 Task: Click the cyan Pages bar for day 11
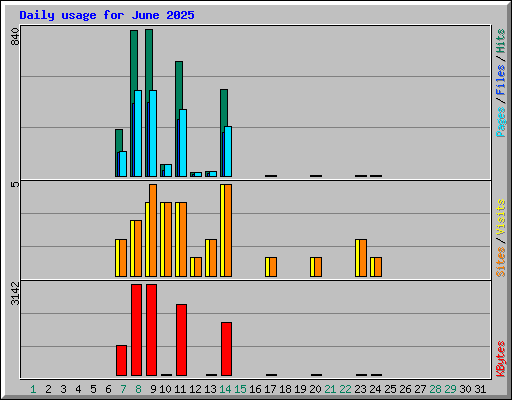click(183, 143)
